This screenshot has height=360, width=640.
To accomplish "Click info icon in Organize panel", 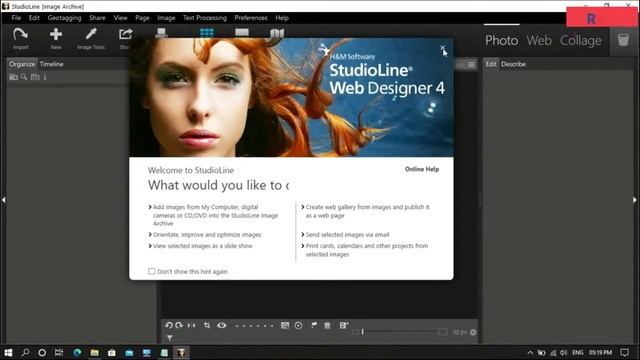I will 45,77.
